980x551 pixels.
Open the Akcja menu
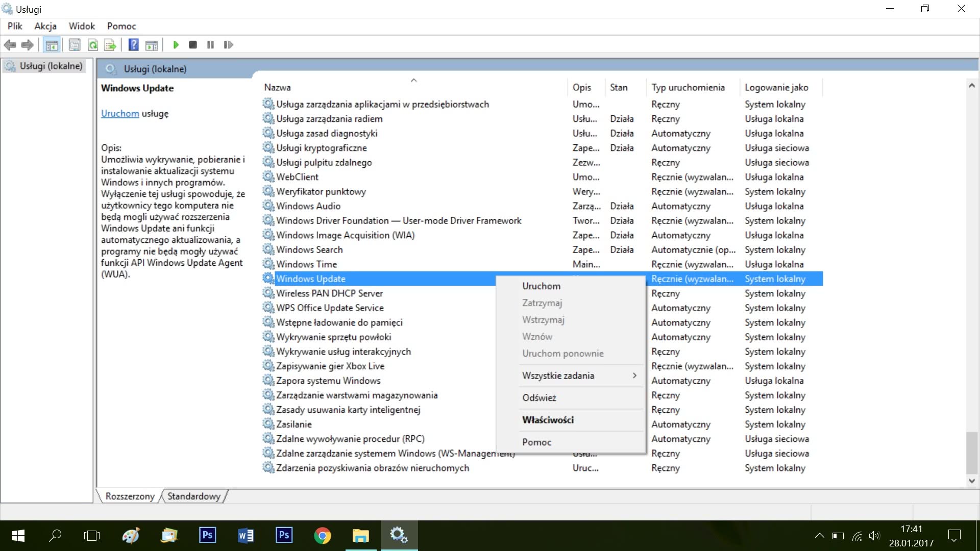[45, 26]
